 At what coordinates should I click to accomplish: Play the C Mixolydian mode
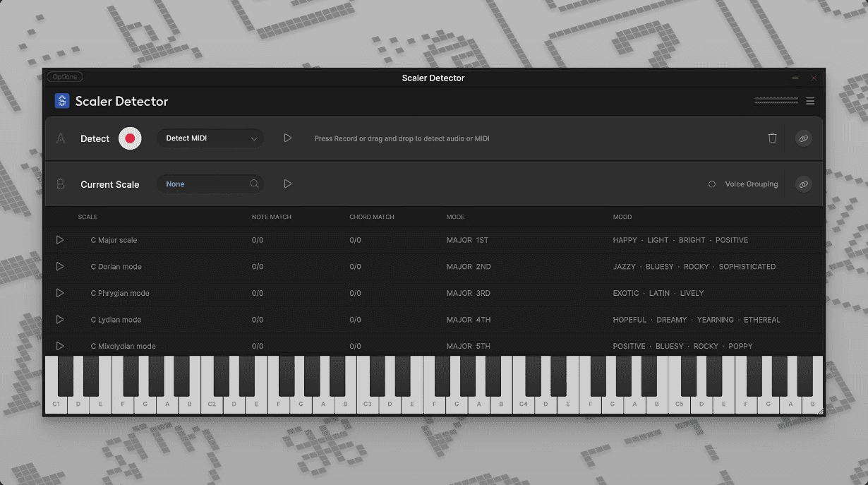click(60, 346)
